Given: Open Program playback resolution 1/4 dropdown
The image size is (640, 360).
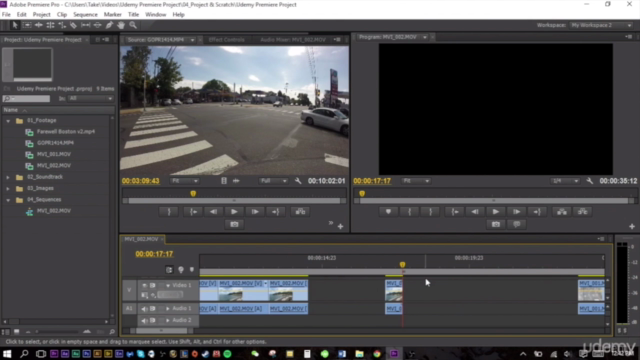Looking at the screenshot, I should [565, 181].
